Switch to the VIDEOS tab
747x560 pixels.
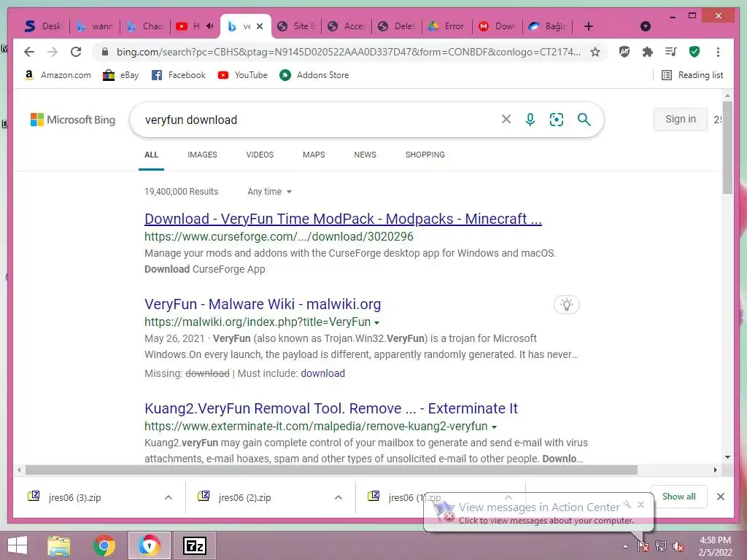[260, 155]
